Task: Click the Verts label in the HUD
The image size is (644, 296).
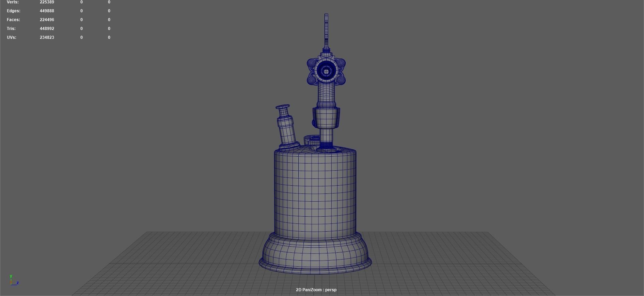Action: tap(13, 2)
